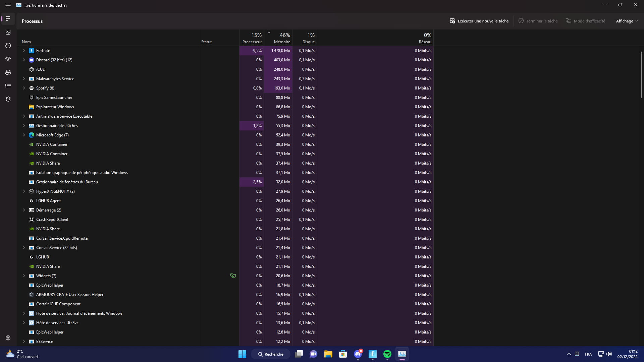Open the hamburger navigation menu
Image resolution: width=644 pixels, height=362 pixels.
(8, 5)
